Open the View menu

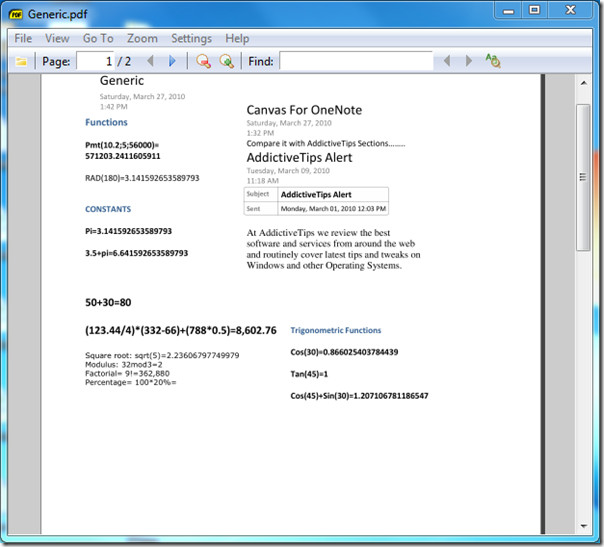pyautogui.click(x=57, y=39)
